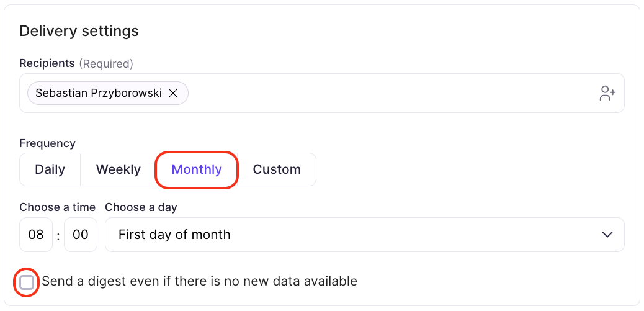Switch frequency to Weekly
This screenshot has width=644, height=311.
click(118, 169)
